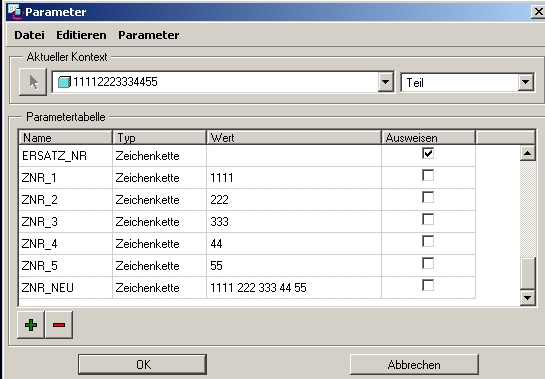Screen dimensions: 545x379
Task: Select the ZNR_3 name cell
Action: 66,221
